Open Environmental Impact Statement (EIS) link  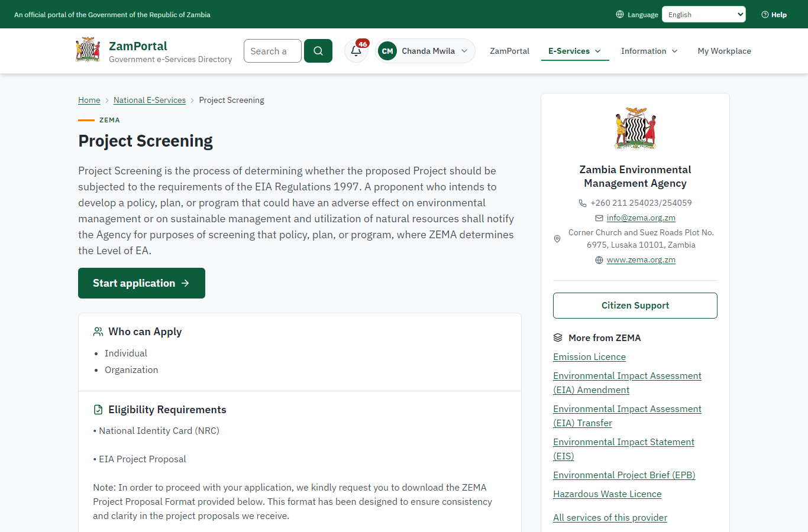point(623,449)
